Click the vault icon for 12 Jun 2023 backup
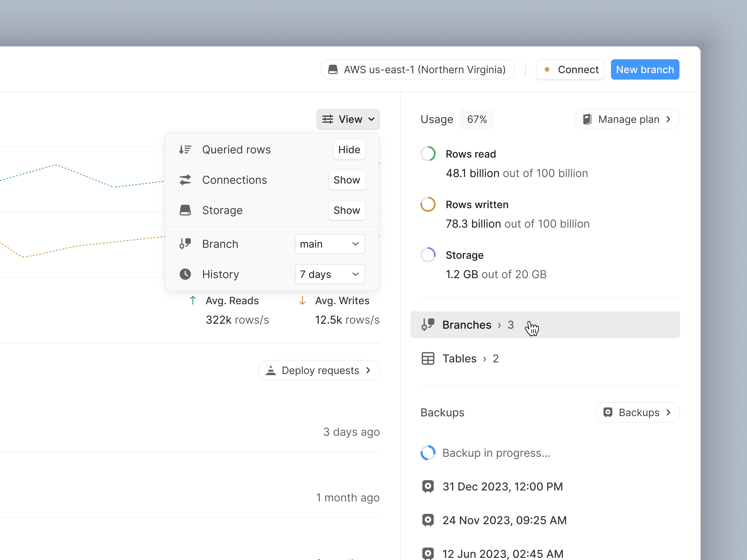 (x=428, y=554)
